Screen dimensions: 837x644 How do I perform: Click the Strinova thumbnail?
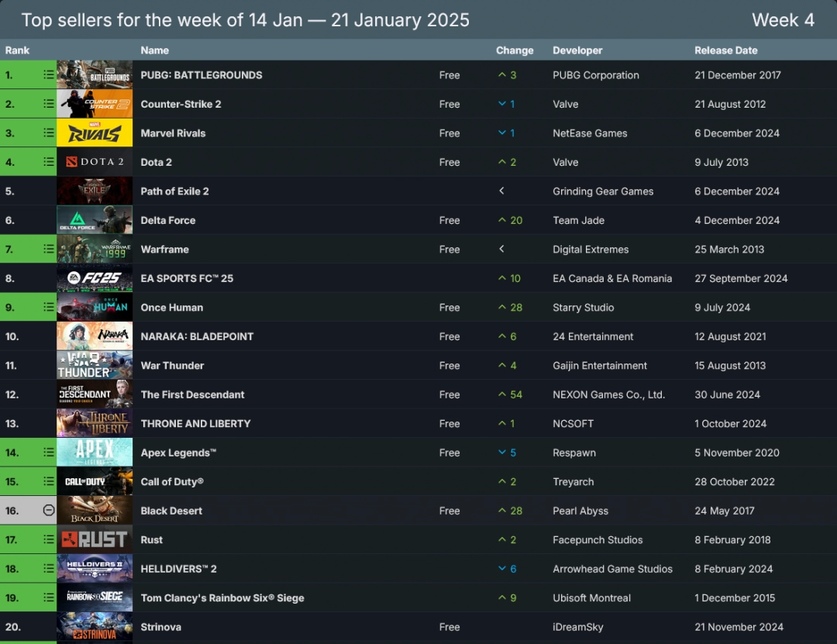[x=95, y=627]
